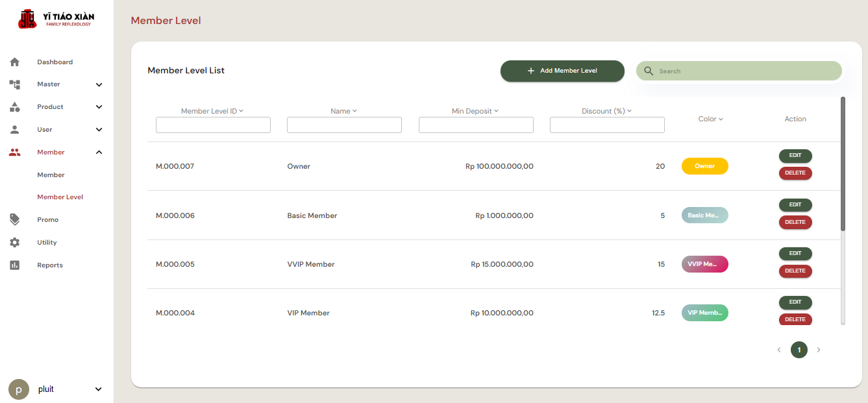Image resolution: width=868 pixels, height=403 pixels.
Task: Select Member Level in sidebar
Action: 60,197
